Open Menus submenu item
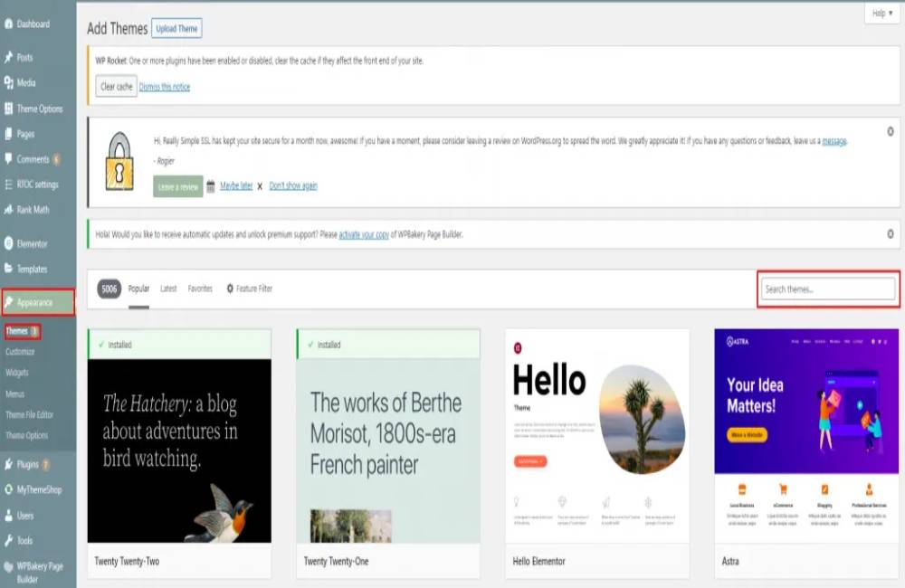Viewport: 905px width, 588px height. pyautogui.click(x=15, y=394)
